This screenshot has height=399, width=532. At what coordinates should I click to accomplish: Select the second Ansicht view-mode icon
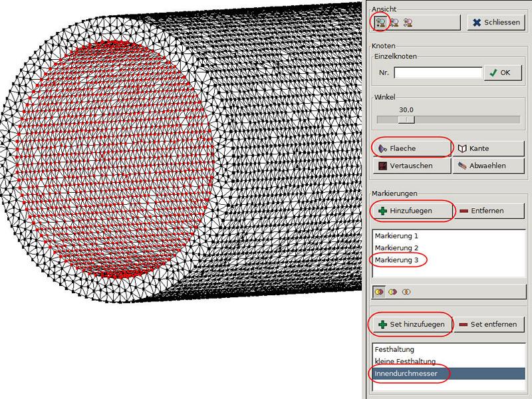pos(394,23)
